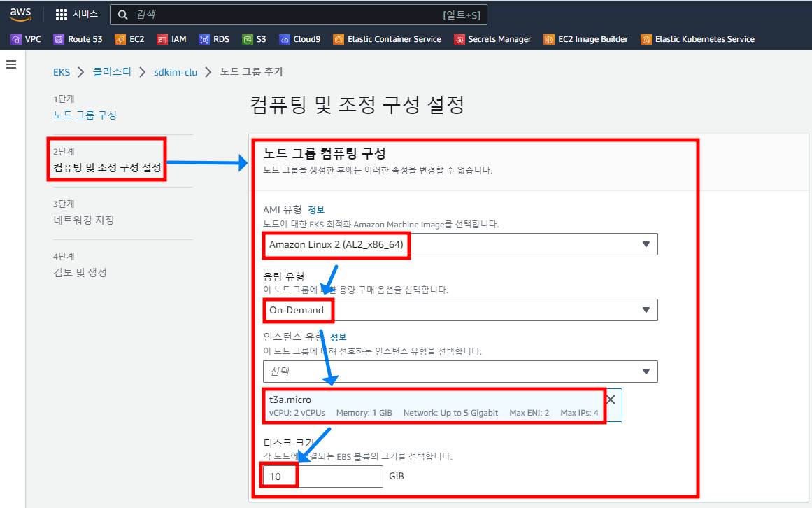Open the Cloud9 shortcut icon
This screenshot has width=812, height=508.
tap(284, 39)
